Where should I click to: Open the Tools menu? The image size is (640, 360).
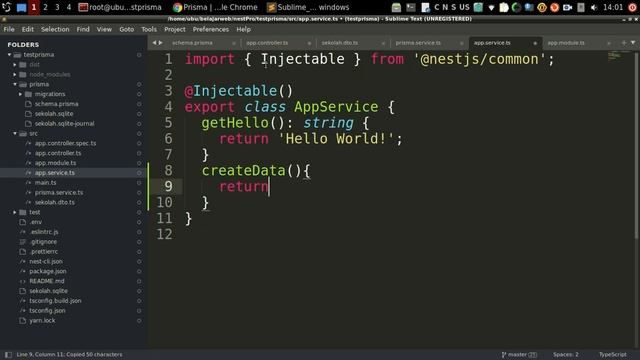(149, 29)
